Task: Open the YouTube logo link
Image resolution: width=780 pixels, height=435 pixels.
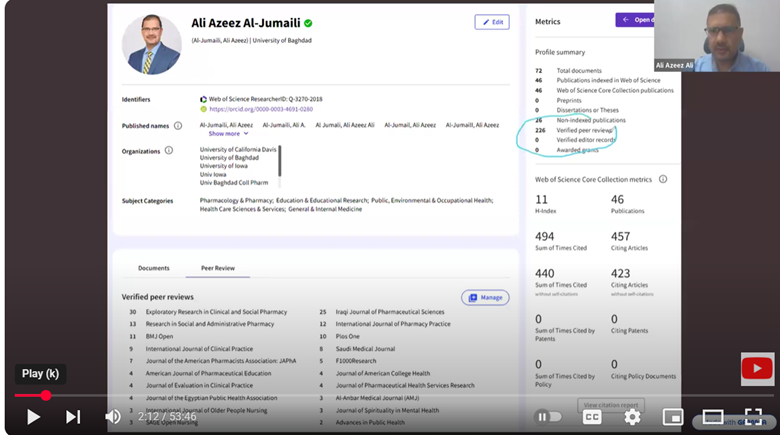Action: 757,369
